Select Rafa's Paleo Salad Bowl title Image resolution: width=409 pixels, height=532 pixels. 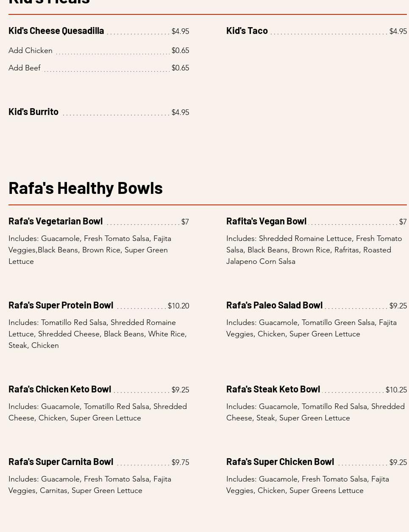pos(274,305)
